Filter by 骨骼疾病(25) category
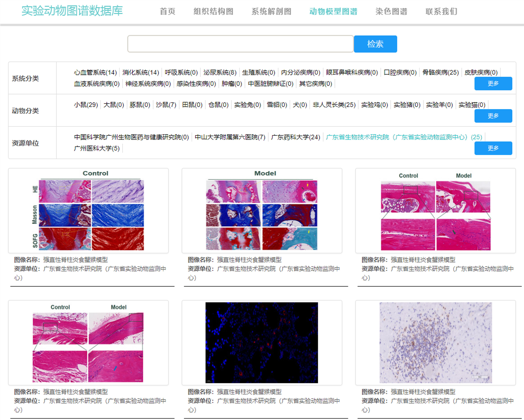 pos(440,72)
